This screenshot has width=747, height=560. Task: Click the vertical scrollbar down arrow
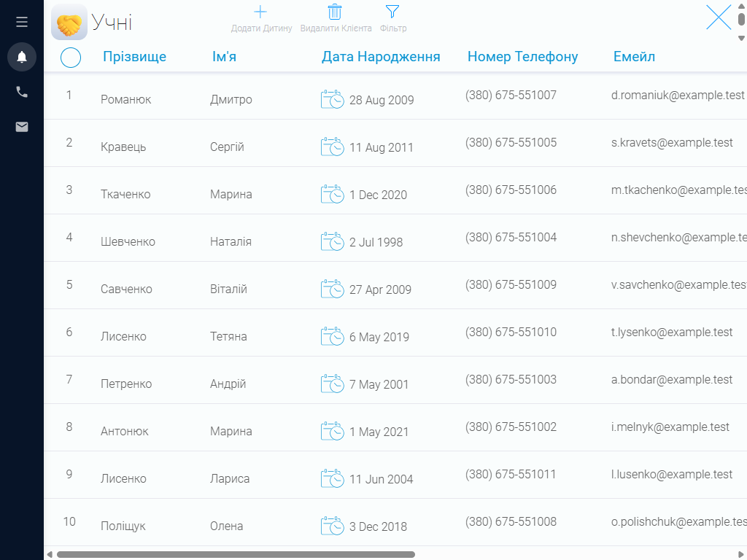tap(741, 38)
